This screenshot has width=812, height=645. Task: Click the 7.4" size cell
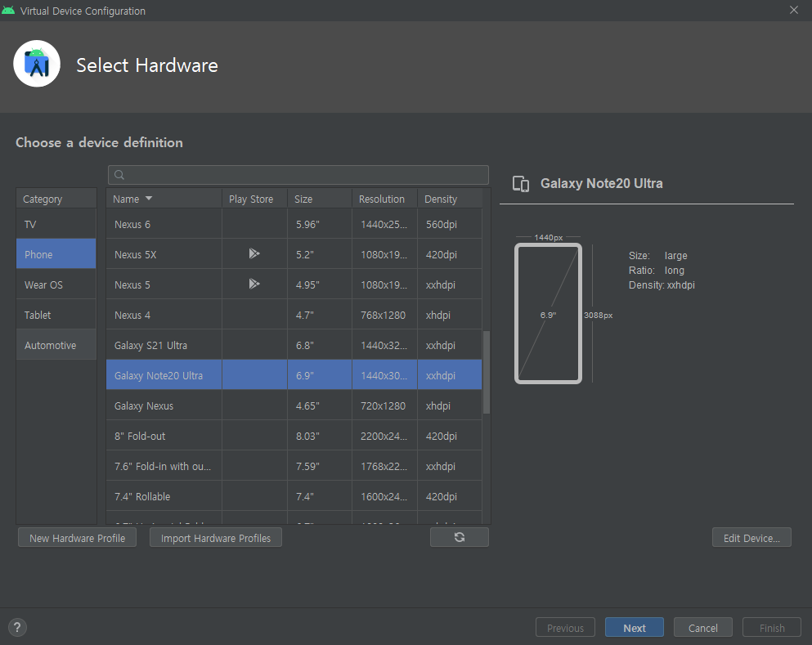320,496
